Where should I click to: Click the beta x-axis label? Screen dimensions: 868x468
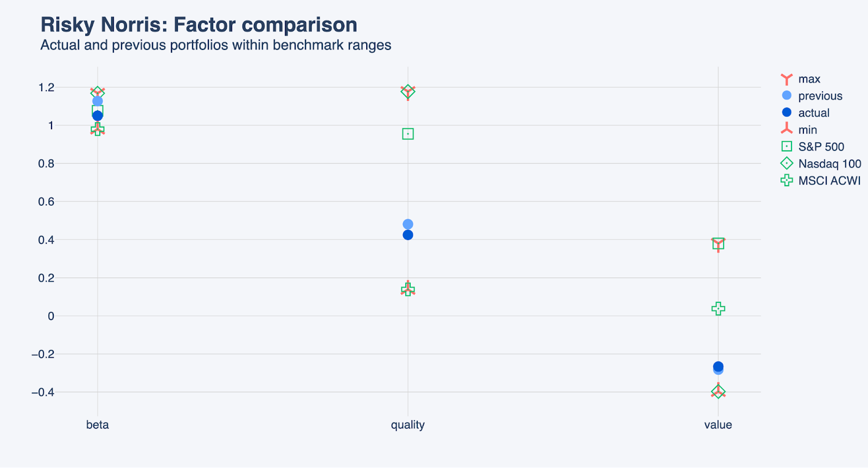click(98, 425)
